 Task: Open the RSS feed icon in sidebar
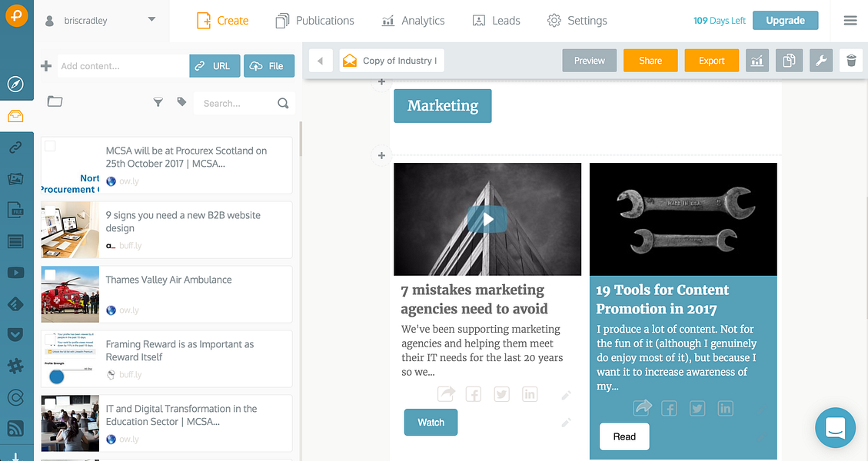pos(15,429)
